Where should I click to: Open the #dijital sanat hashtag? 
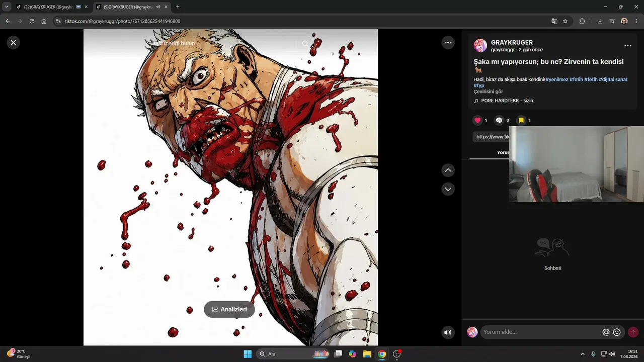pos(613,79)
